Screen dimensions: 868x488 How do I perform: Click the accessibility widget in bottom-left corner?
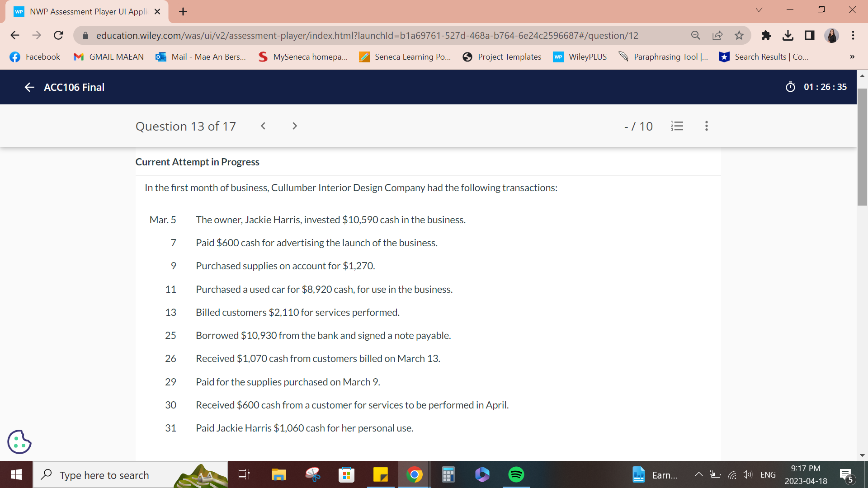19,442
